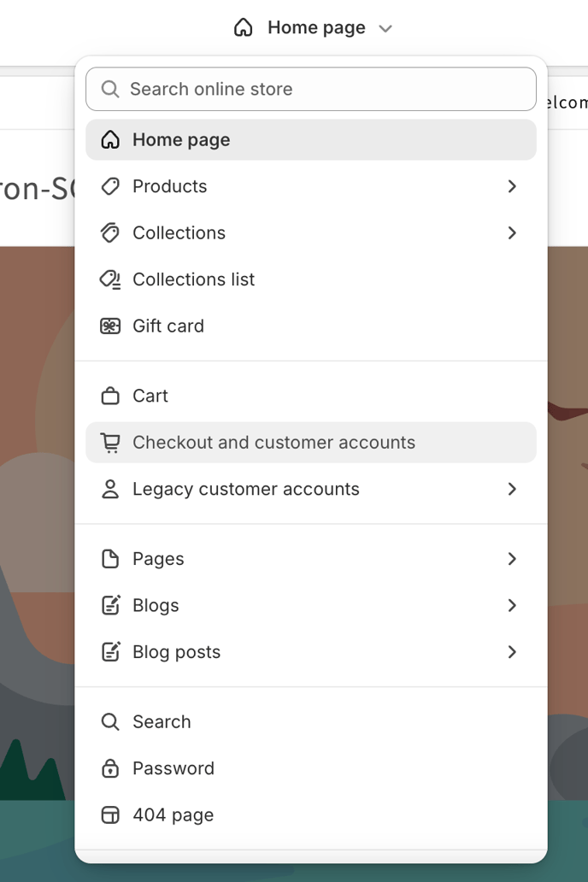Click the Checkout shopping cart icon
This screenshot has height=882, width=588.
[110, 443]
